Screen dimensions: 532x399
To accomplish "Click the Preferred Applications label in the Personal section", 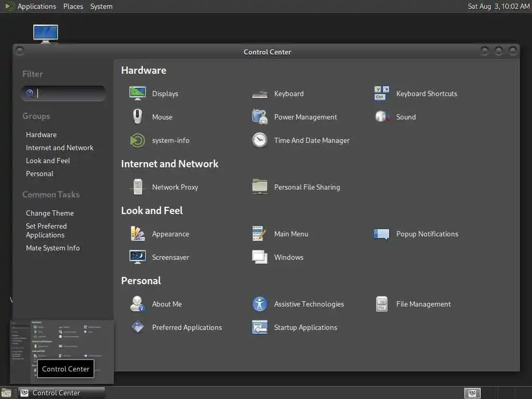I will 187,328.
